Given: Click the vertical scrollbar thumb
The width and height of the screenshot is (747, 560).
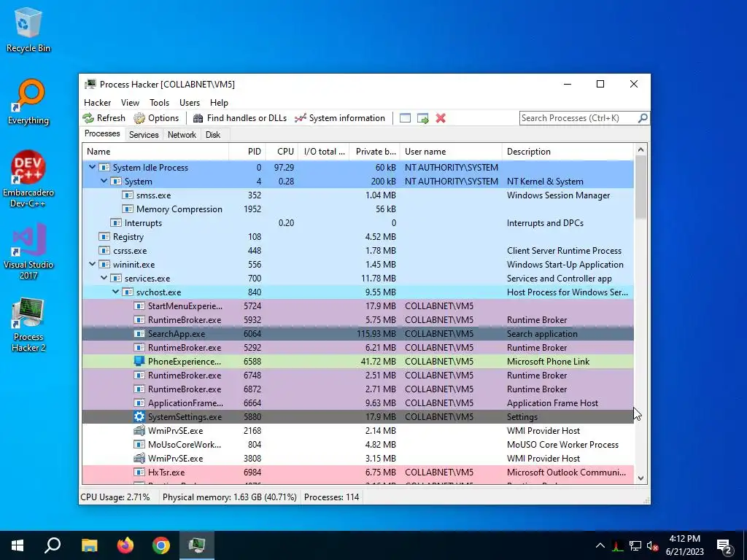Looking at the screenshot, I should (x=640, y=187).
